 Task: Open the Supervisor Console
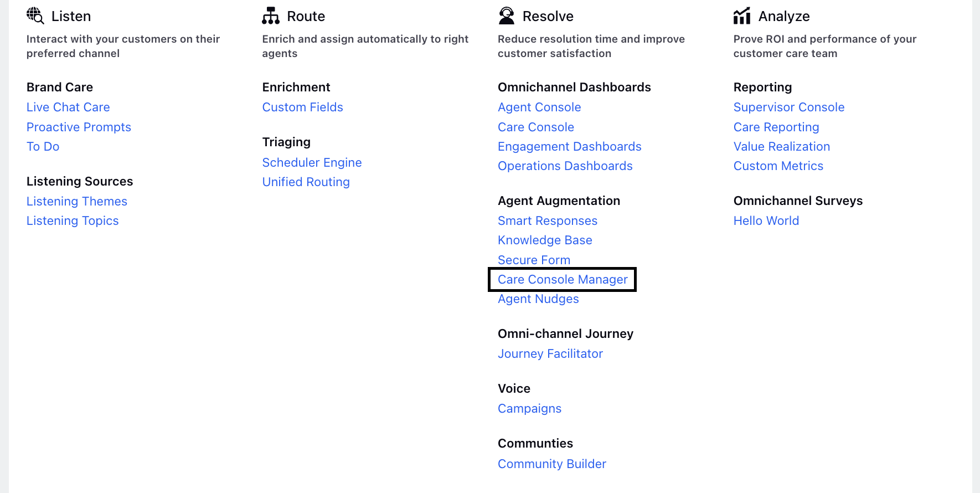(x=789, y=107)
